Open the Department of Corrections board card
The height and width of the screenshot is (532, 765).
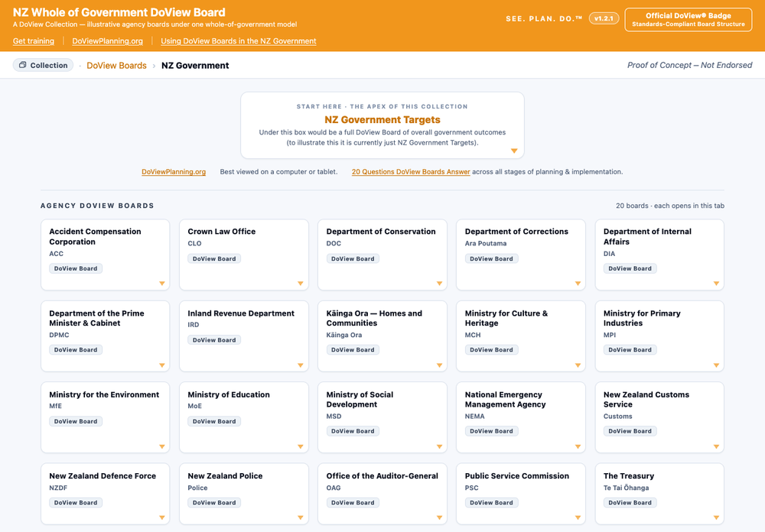click(520, 255)
